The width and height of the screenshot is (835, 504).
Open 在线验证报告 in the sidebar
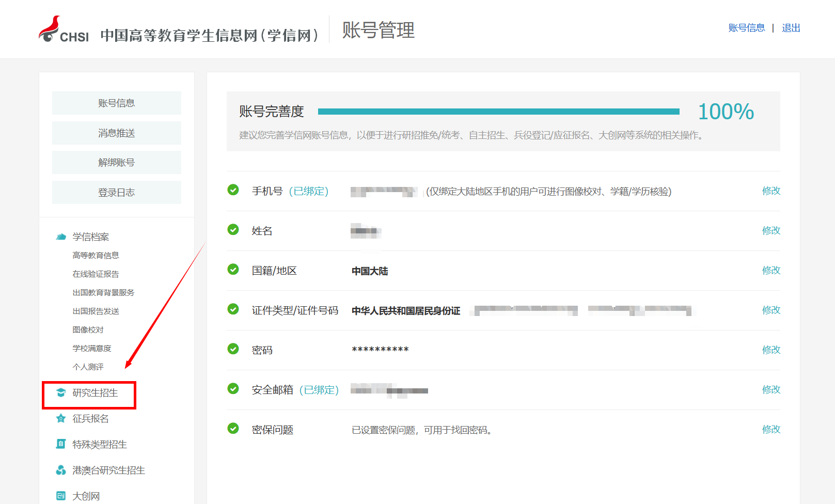pos(96,274)
